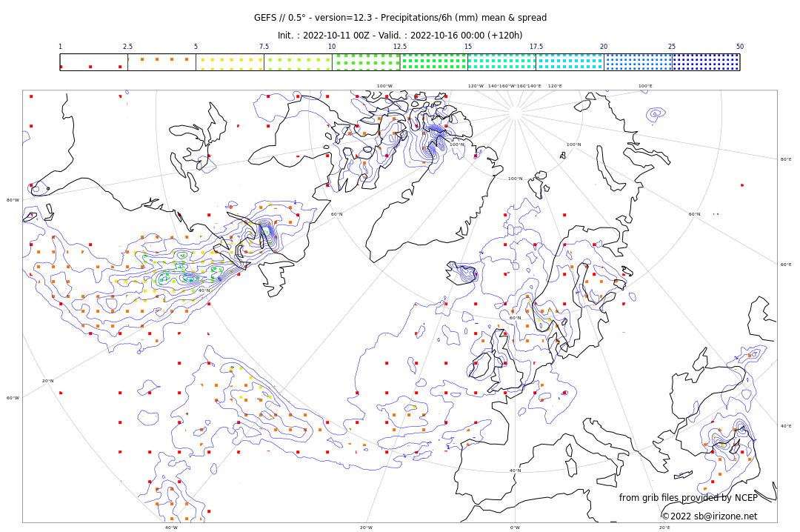800x532 pixels.
Task: Choose the 20 to 25 mm blue legend swatch
Action: [638, 62]
